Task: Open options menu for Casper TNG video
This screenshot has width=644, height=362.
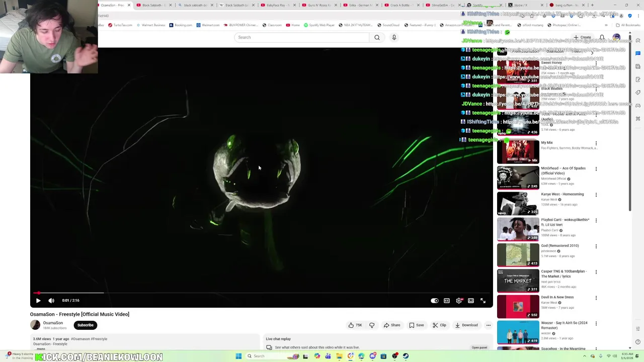Action: point(596,272)
